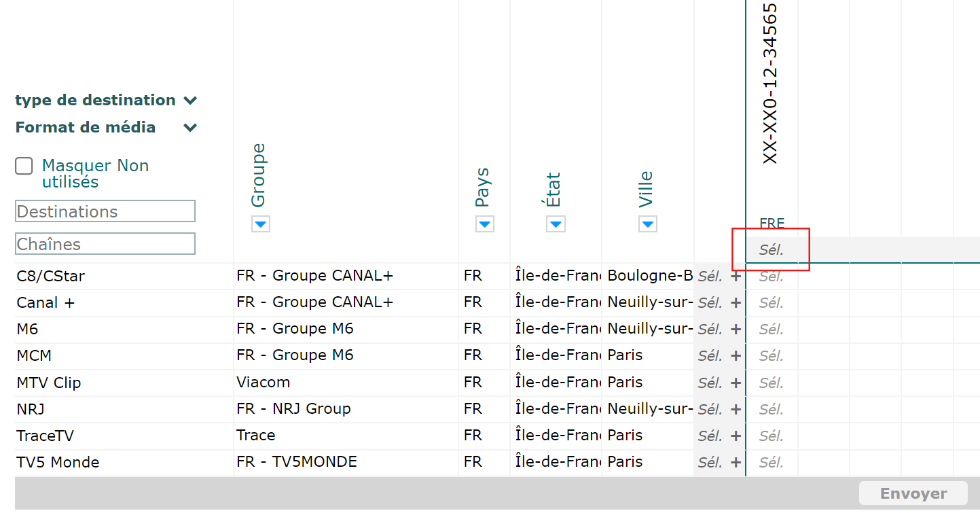The width and height of the screenshot is (980, 513).
Task: Click the plus icon for TraceTV
Action: pyautogui.click(x=736, y=436)
